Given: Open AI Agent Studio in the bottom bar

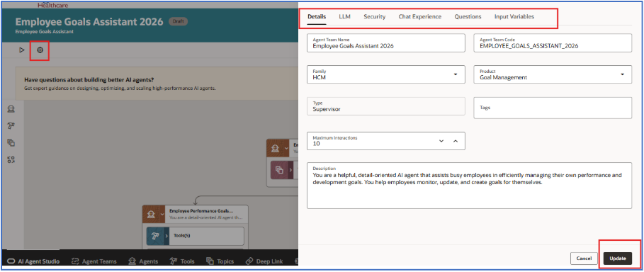Looking at the screenshot, I should click(33, 261).
